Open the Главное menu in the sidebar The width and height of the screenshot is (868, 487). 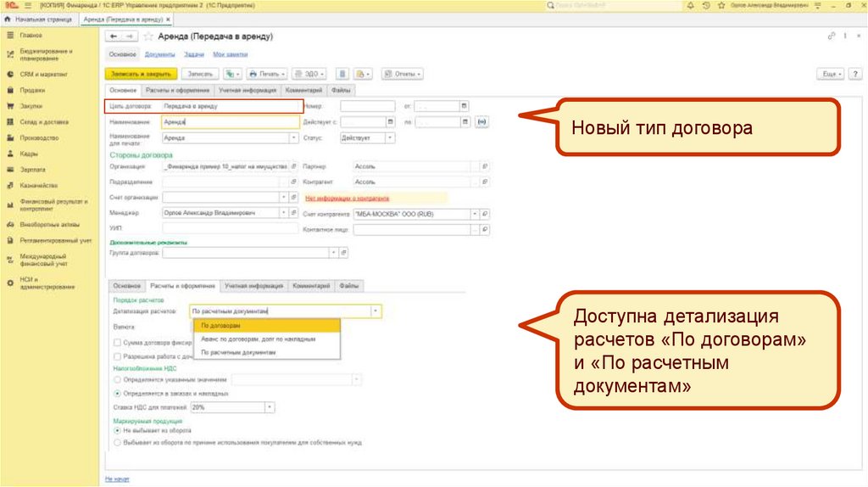coord(31,36)
